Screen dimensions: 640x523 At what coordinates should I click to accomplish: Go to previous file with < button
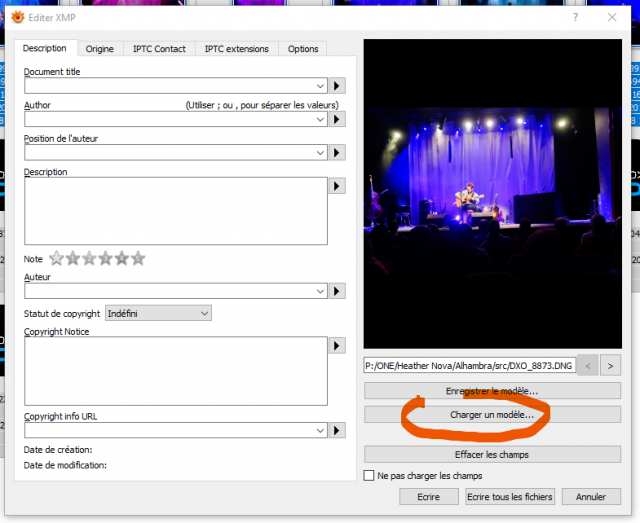pos(588,365)
